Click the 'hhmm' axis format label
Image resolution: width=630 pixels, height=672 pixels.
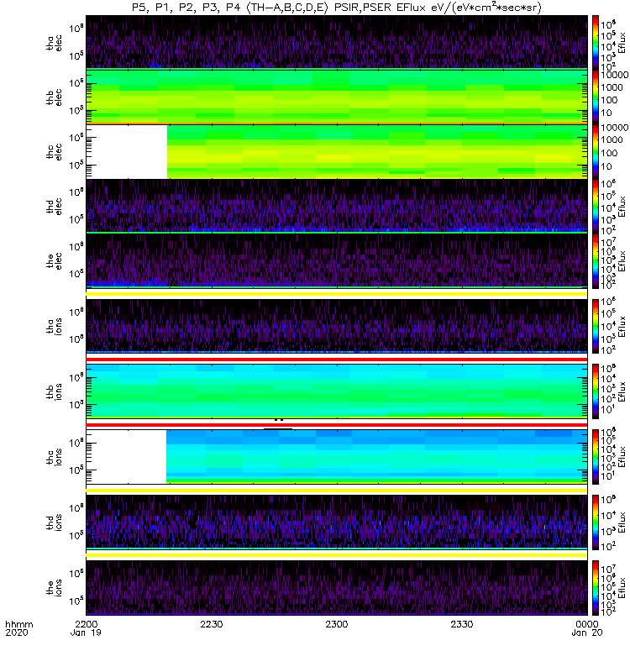[18, 624]
